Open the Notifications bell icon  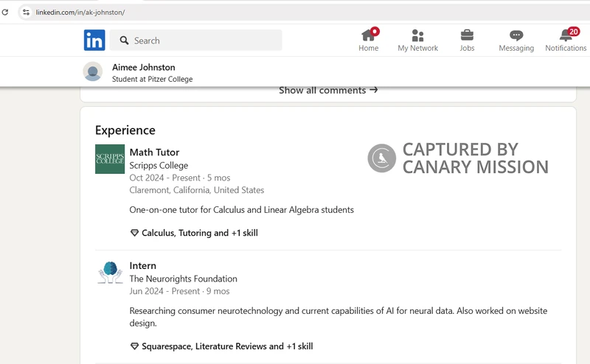click(x=566, y=35)
